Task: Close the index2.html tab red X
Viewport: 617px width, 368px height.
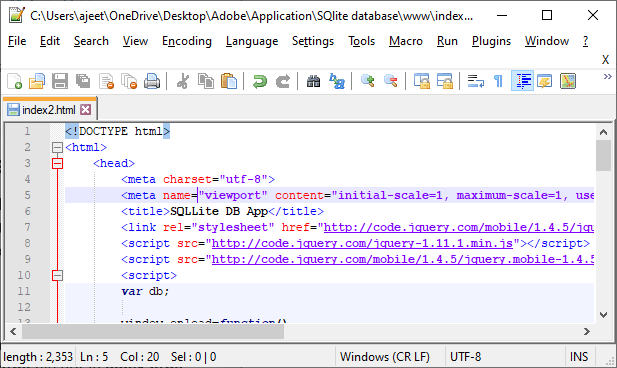Action: [x=85, y=109]
